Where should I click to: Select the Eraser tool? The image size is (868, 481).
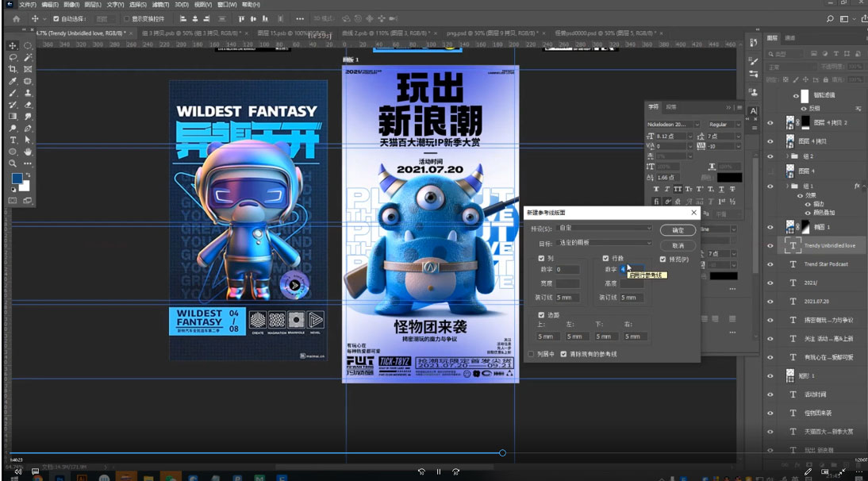click(28, 105)
